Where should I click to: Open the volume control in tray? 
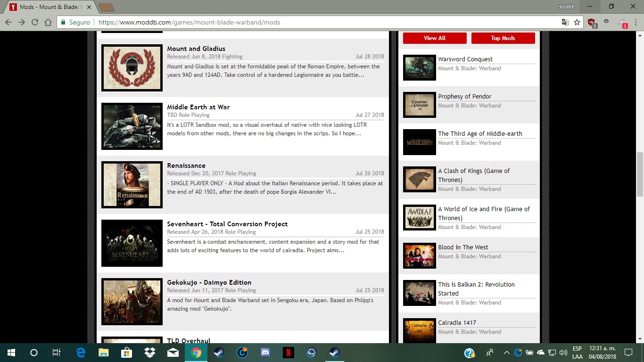(x=563, y=353)
